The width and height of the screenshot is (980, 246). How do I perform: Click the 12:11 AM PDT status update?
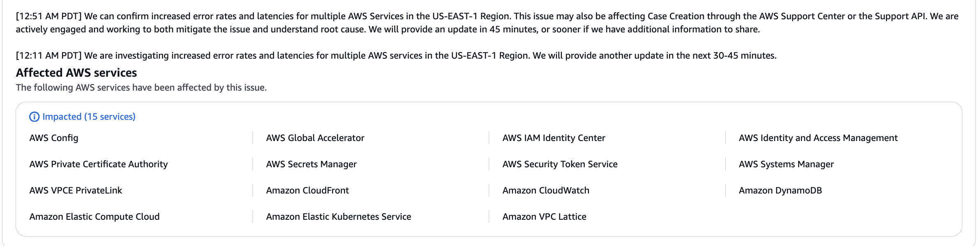(x=396, y=56)
